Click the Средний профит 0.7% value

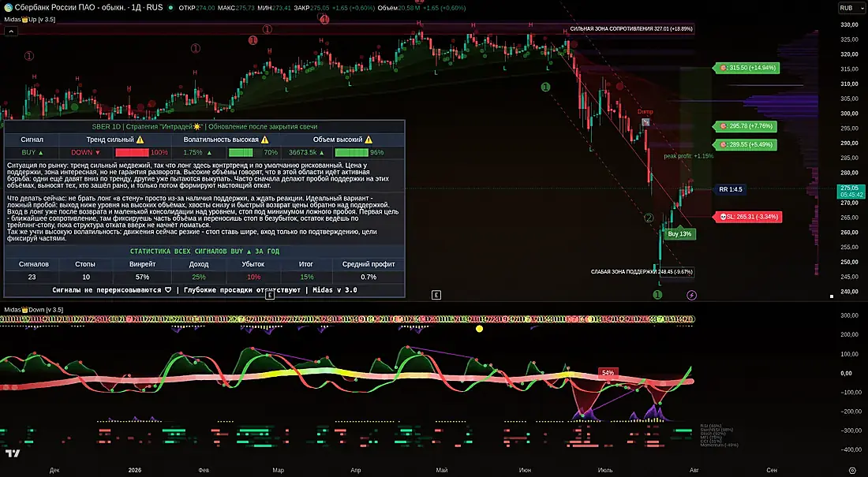[x=369, y=277]
